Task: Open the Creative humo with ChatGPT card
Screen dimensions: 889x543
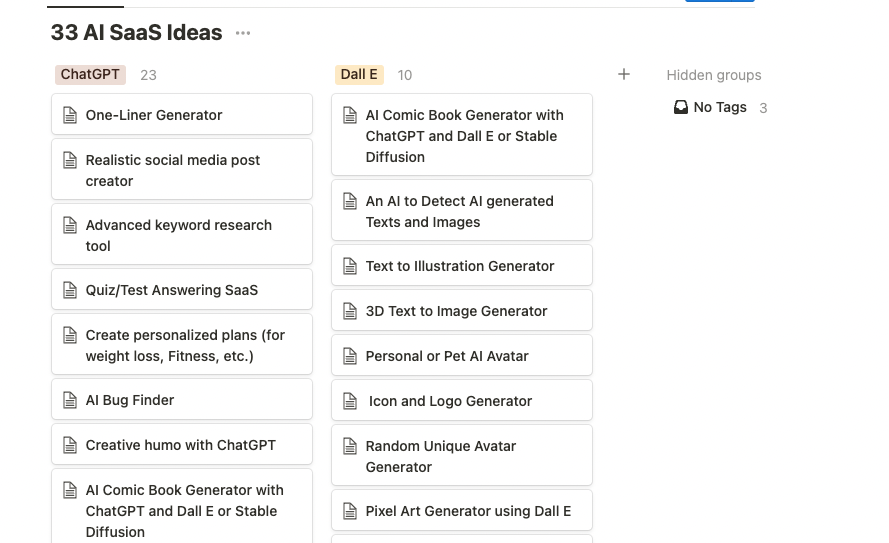Action: (x=182, y=445)
